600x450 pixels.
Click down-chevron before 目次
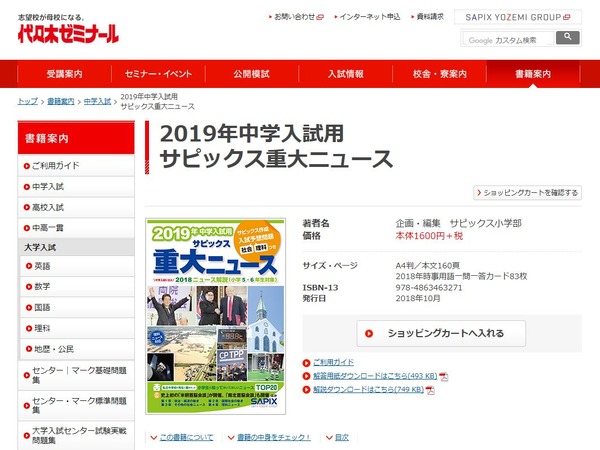coord(329,437)
